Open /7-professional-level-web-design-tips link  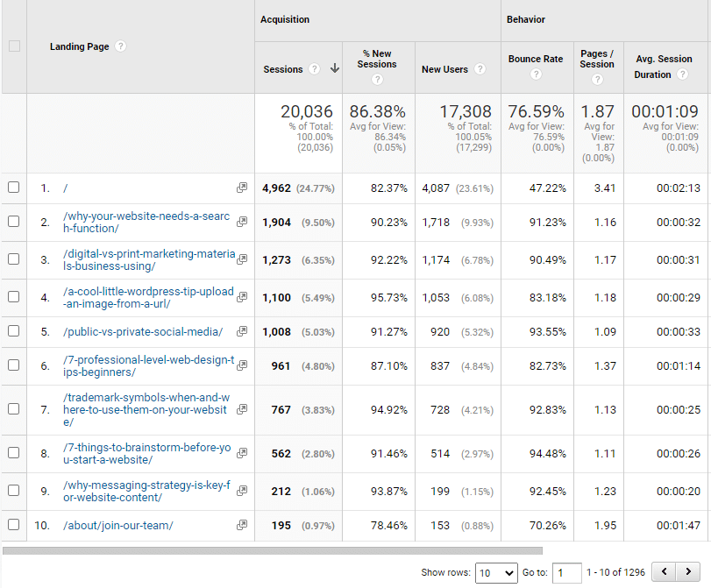pyautogui.click(x=149, y=365)
